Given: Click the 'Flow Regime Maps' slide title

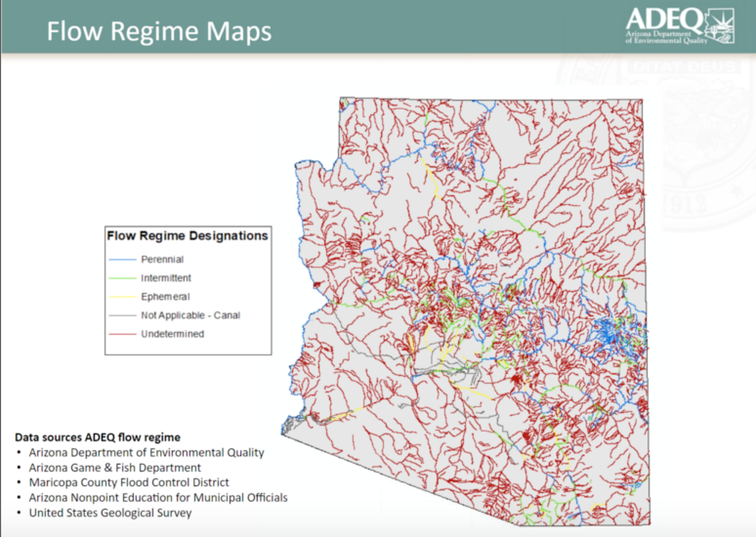Looking at the screenshot, I should coord(159,31).
